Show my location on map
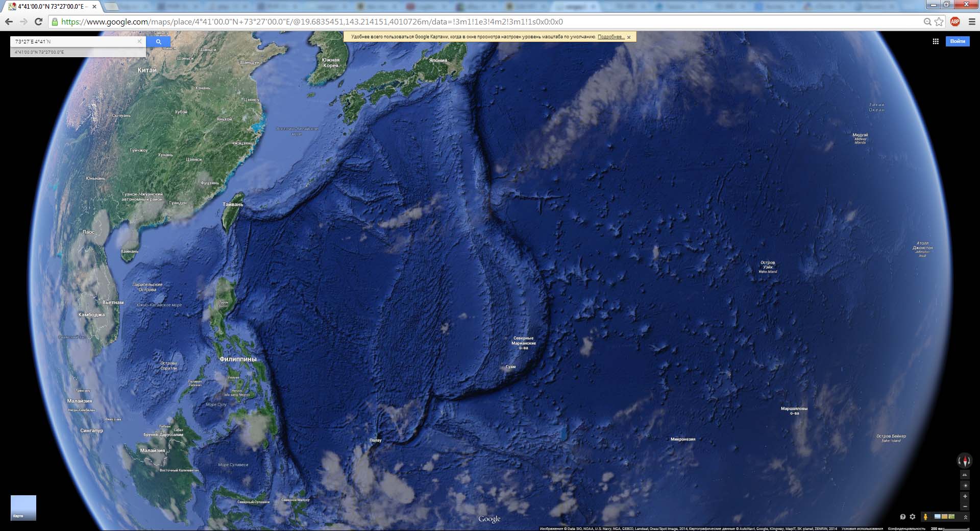This screenshot has height=531, width=980. (x=965, y=486)
